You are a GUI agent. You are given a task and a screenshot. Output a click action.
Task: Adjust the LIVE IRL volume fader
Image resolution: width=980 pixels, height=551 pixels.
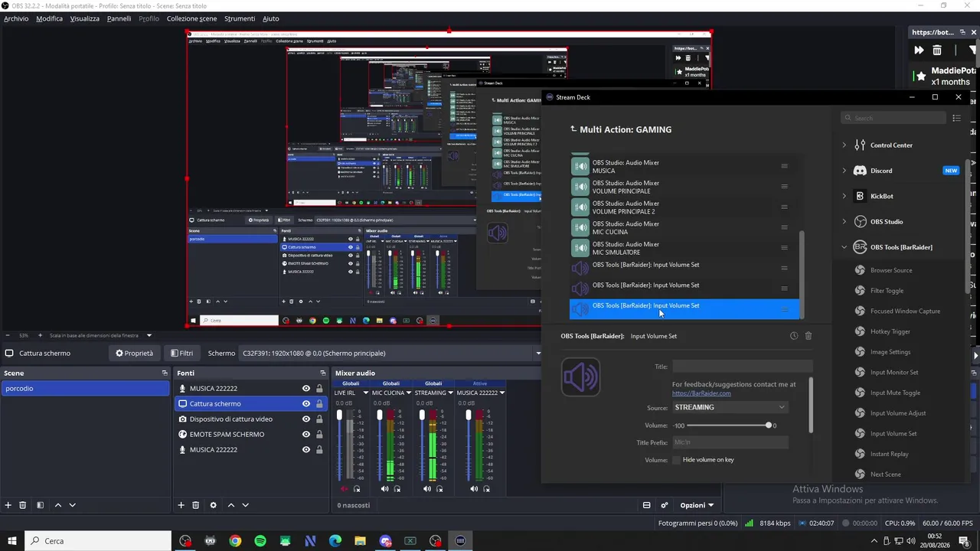pyautogui.click(x=340, y=445)
